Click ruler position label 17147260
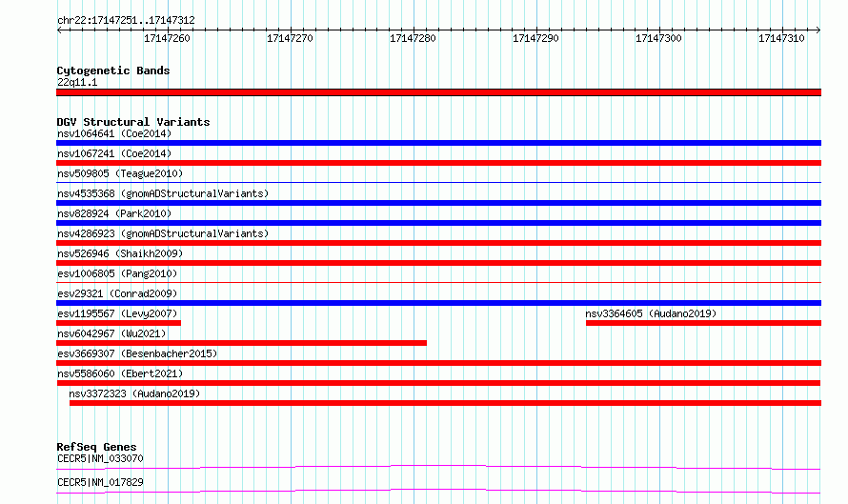Screen dimensions: 848x504 pos(167,38)
